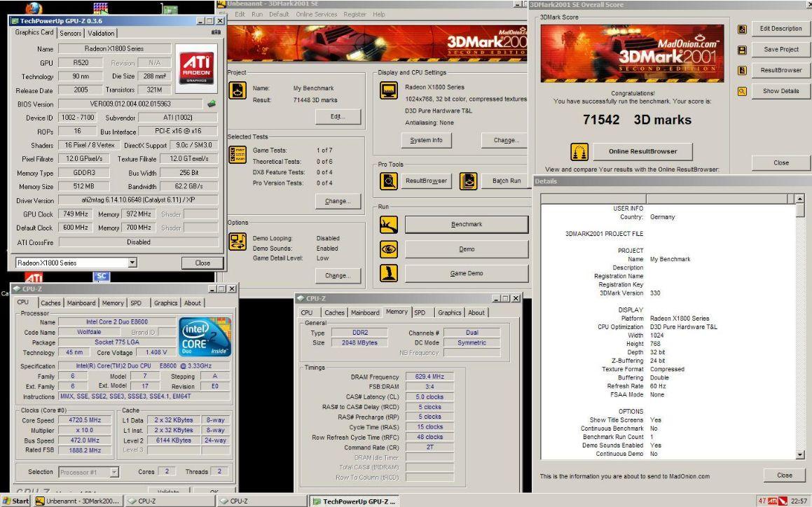Click the Benchmark run icon
Image resolution: width=812 pixels, height=507 pixels.
tap(389, 224)
